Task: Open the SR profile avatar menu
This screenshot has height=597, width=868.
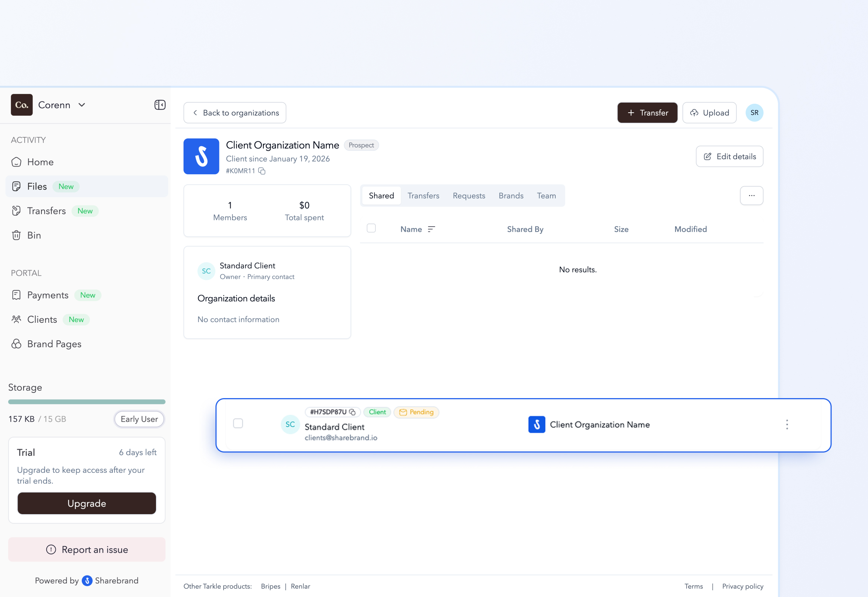Action: tap(755, 113)
